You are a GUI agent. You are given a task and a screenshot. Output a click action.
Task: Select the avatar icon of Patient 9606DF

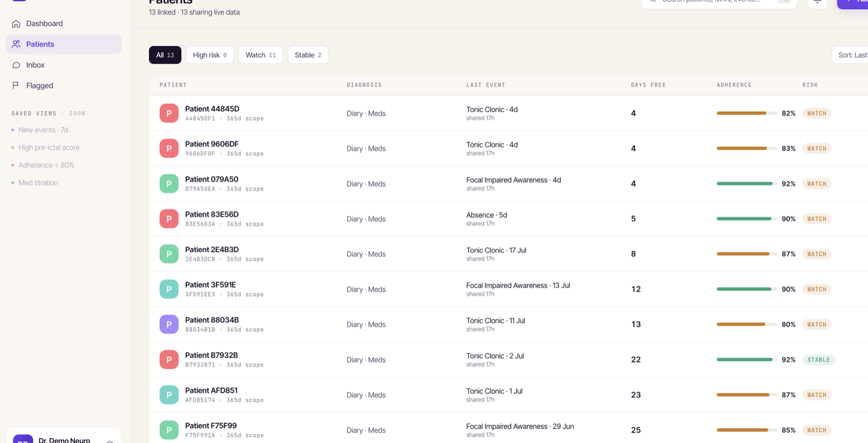click(169, 149)
